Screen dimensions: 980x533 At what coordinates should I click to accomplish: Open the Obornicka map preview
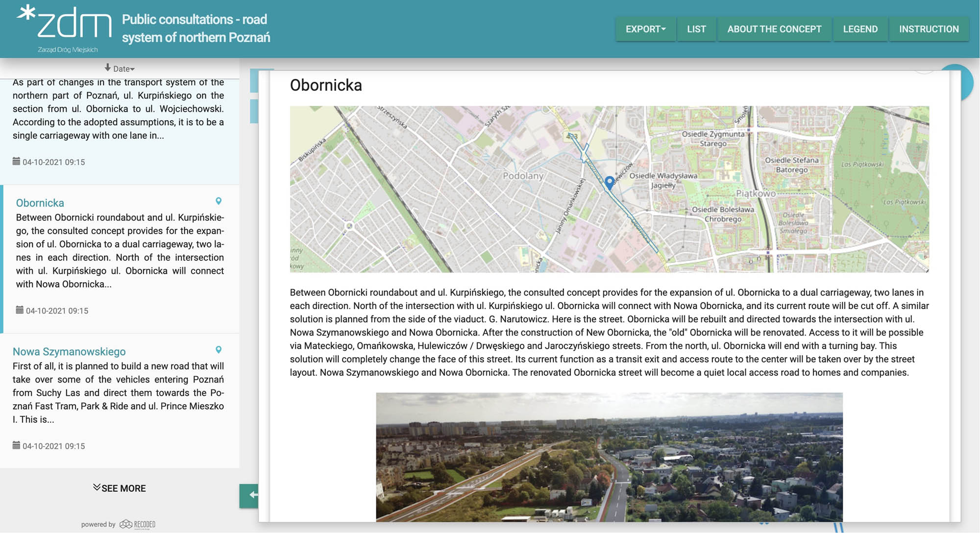pos(609,189)
